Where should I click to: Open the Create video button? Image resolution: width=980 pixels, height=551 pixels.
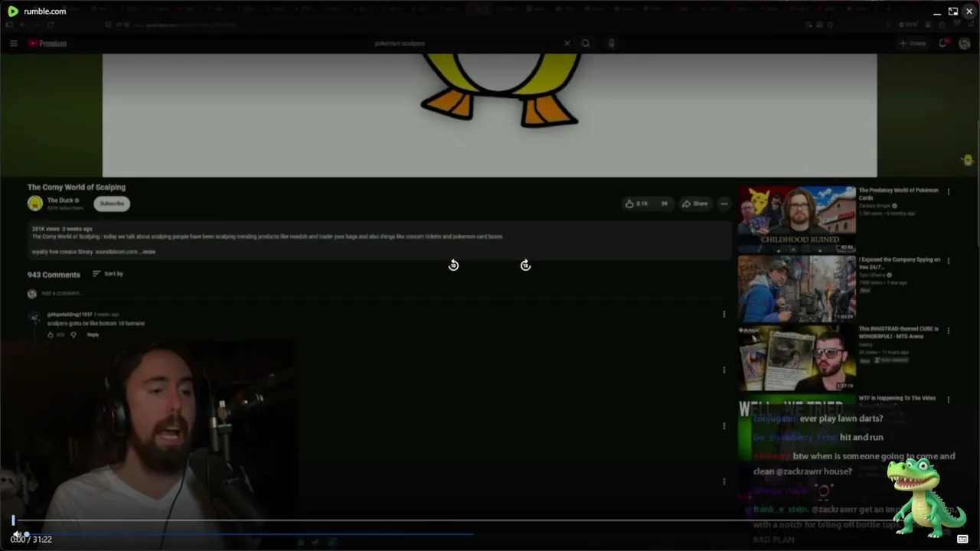pyautogui.click(x=913, y=44)
